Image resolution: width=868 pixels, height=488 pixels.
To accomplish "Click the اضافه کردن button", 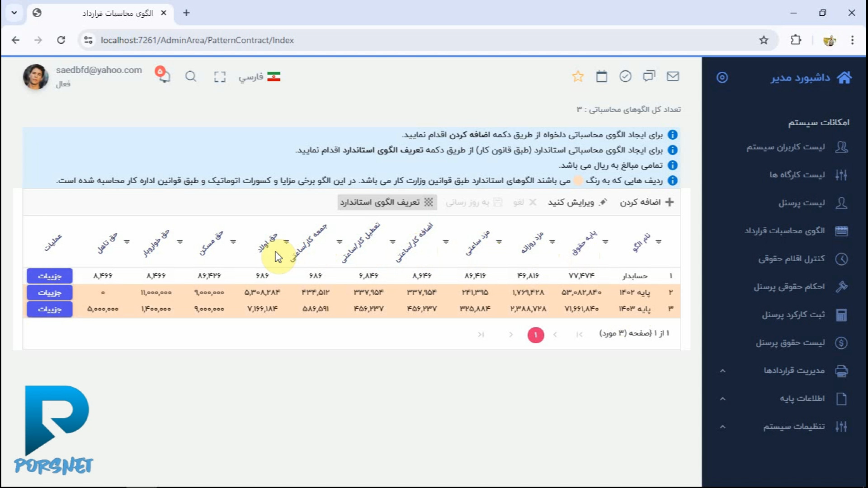I will 646,202.
